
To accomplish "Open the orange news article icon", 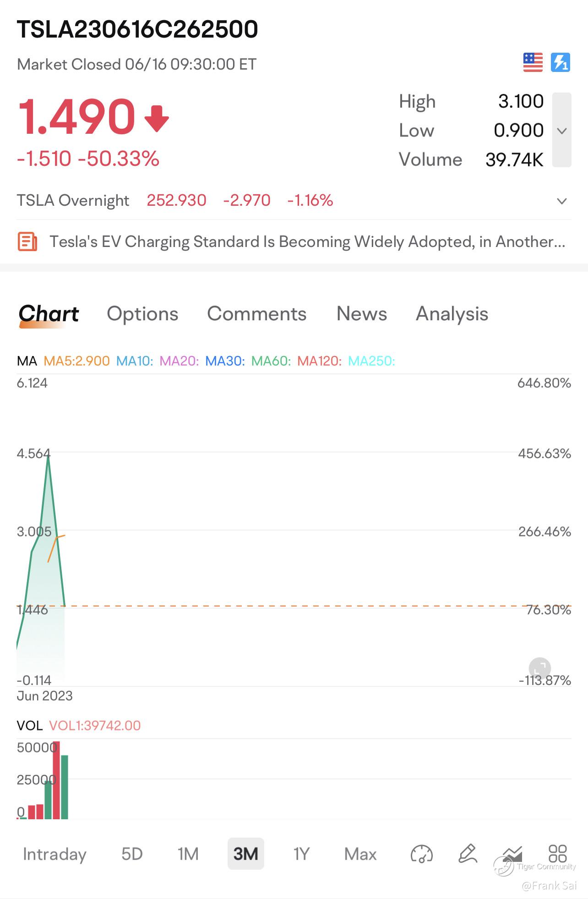I will pos(27,241).
